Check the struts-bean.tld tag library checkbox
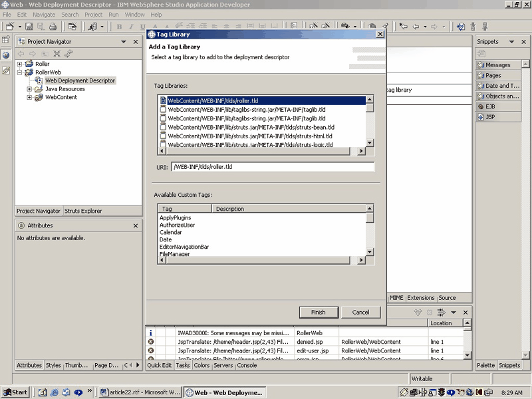This screenshot has height=399, width=532. (x=163, y=127)
